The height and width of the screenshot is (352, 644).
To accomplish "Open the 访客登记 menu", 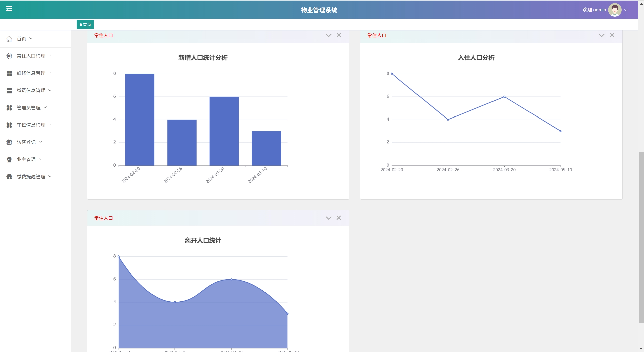I will [26, 142].
